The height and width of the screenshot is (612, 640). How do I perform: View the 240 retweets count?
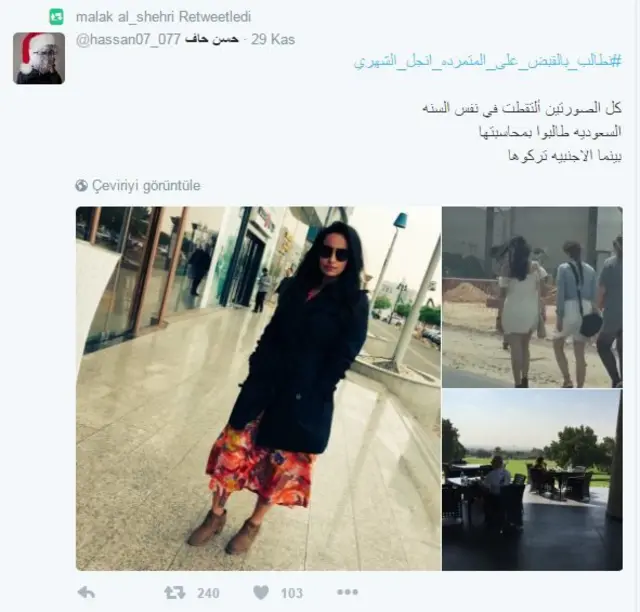(208, 593)
